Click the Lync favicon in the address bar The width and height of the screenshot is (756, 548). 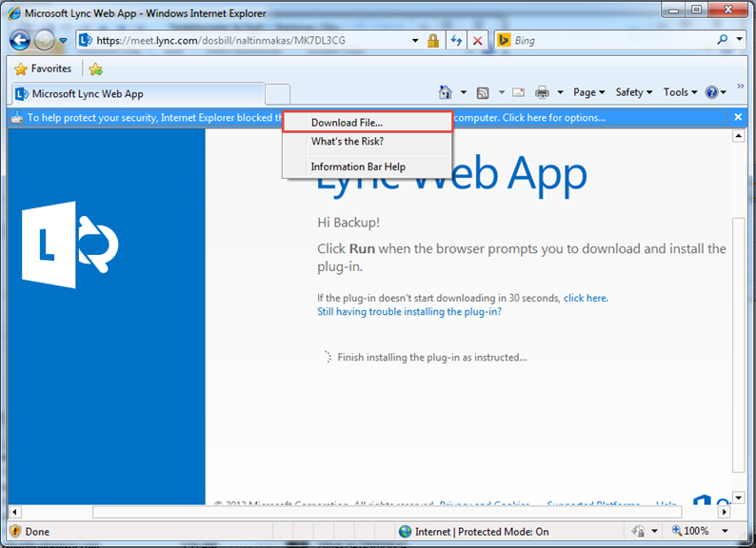click(x=86, y=40)
